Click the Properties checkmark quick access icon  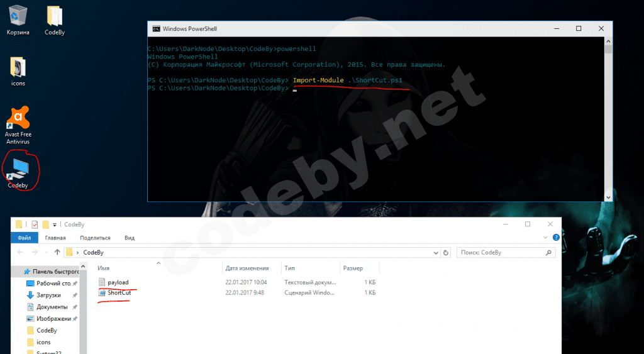(x=35, y=224)
